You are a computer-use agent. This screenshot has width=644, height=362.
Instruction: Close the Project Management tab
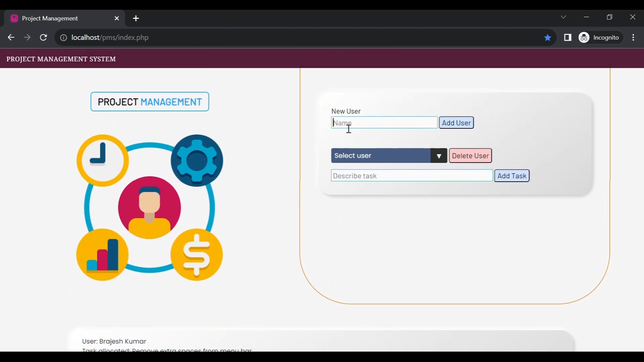click(x=117, y=18)
